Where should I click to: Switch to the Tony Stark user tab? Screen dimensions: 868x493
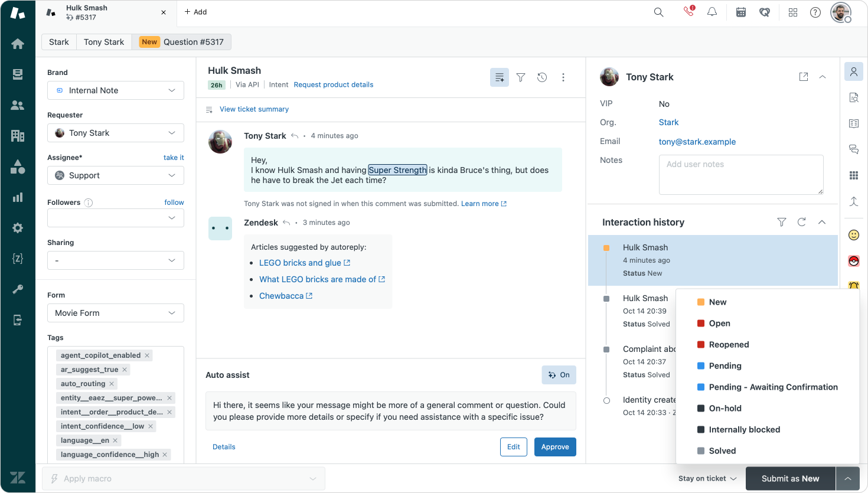pos(104,42)
